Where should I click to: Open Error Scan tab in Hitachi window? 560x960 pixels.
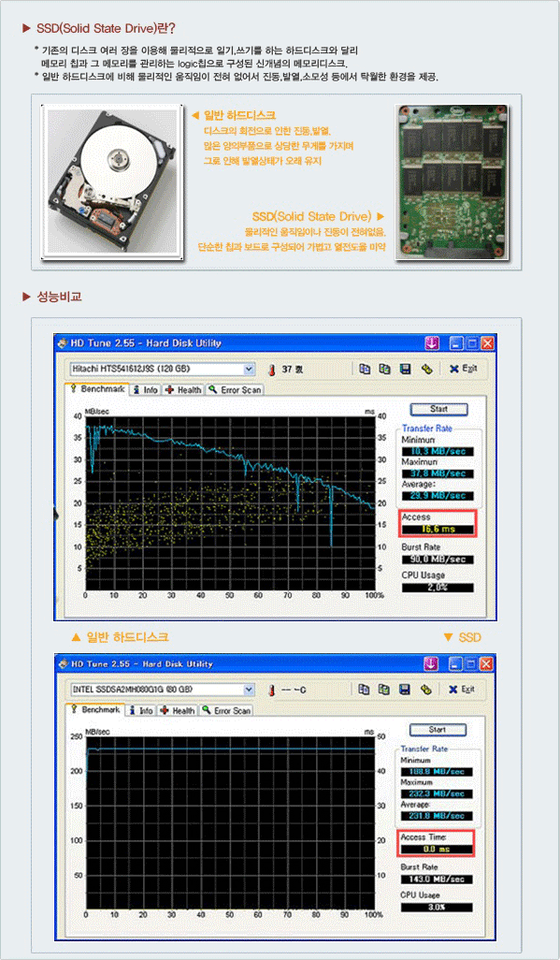click(x=235, y=390)
